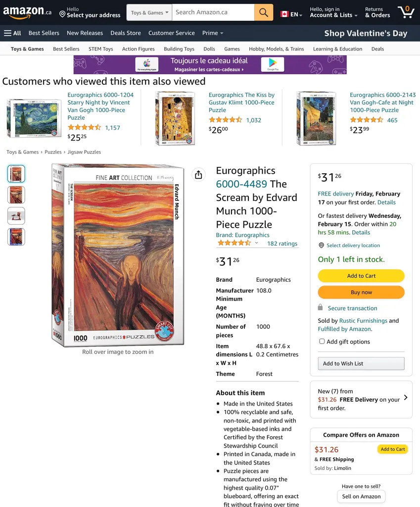Click the secure transaction lock icon
This screenshot has height=507, width=420.
pos(322,308)
